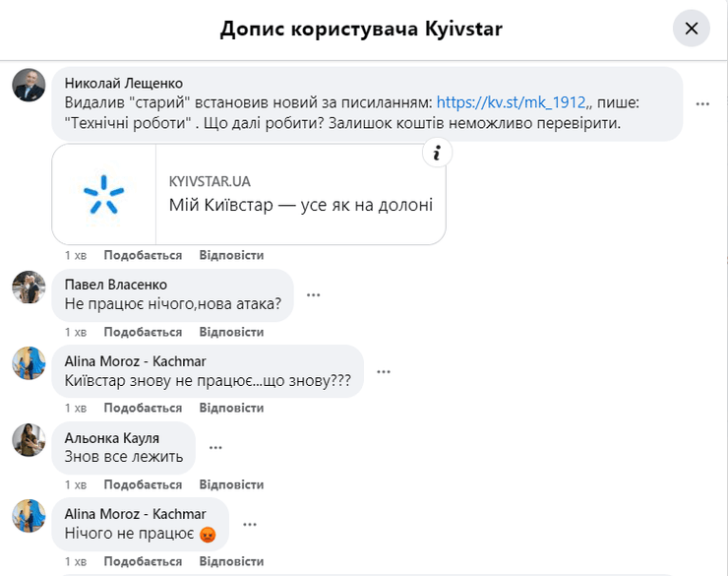
Task: Click Альонка Кауля's profile avatar
Action: coord(29,439)
